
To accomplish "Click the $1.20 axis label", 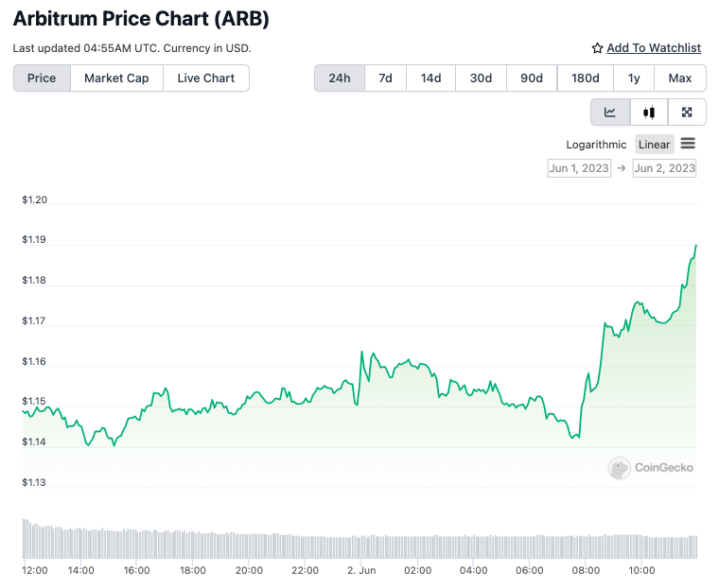I will pos(34,199).
